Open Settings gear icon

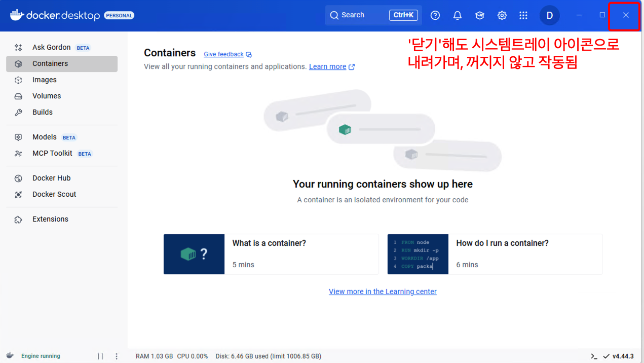pyautogui.click(x=502, y=15)
